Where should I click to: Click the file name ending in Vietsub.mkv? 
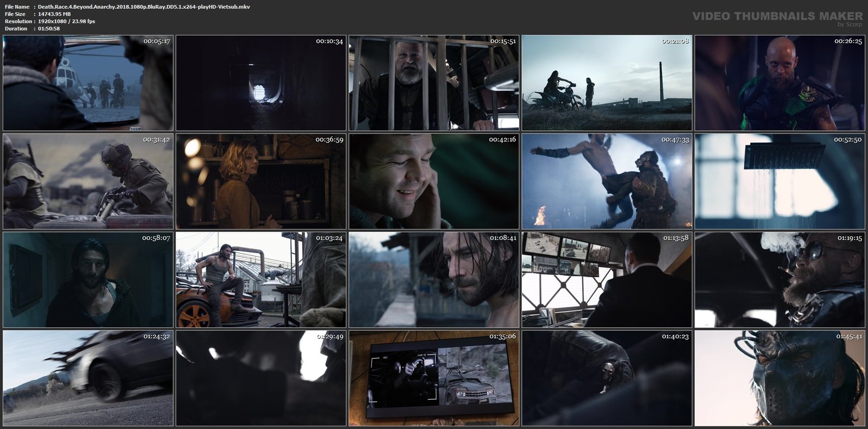144,7
